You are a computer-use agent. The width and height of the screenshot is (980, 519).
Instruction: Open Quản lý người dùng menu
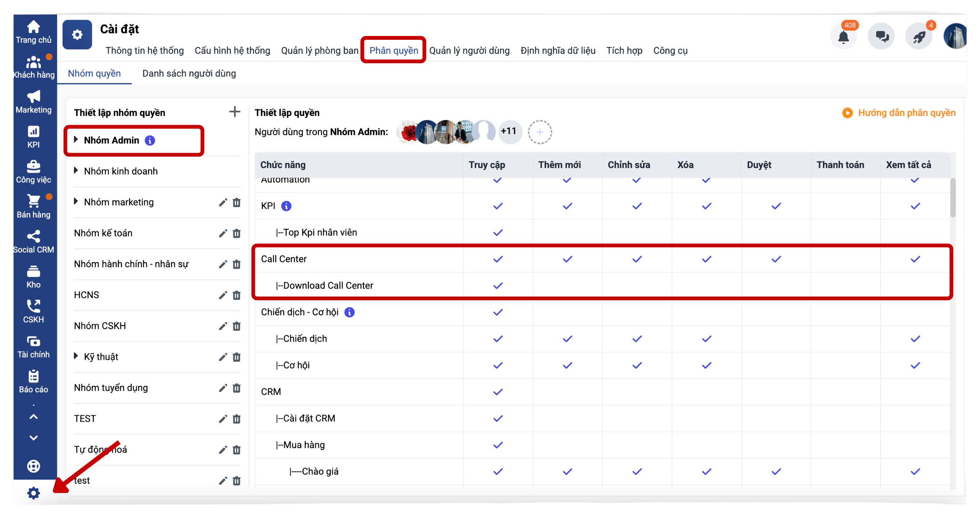[x=469, y=51]
